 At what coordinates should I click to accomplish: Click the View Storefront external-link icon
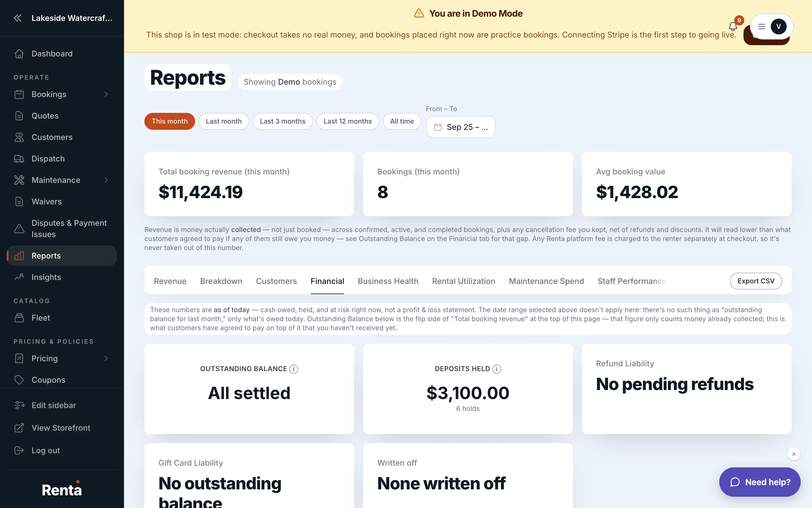click(19, 428)
